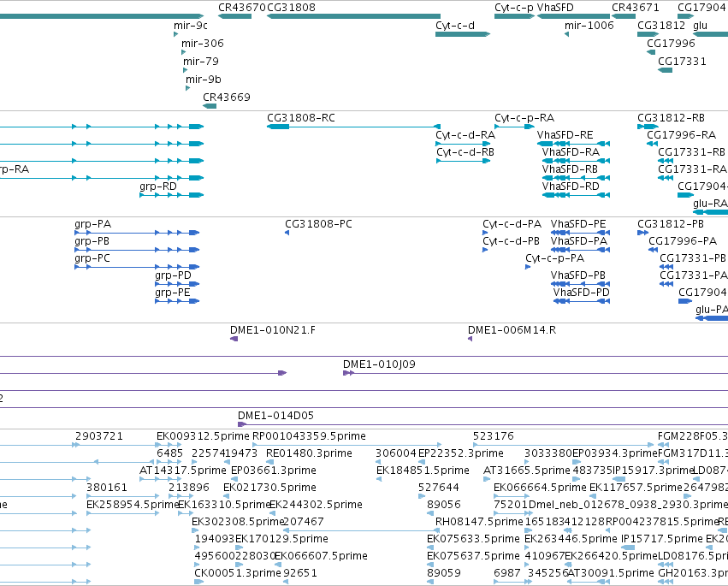Click the DME1-006M14.R clone marker
Viewport: 728px width, 586px height.
coord(470,339)
